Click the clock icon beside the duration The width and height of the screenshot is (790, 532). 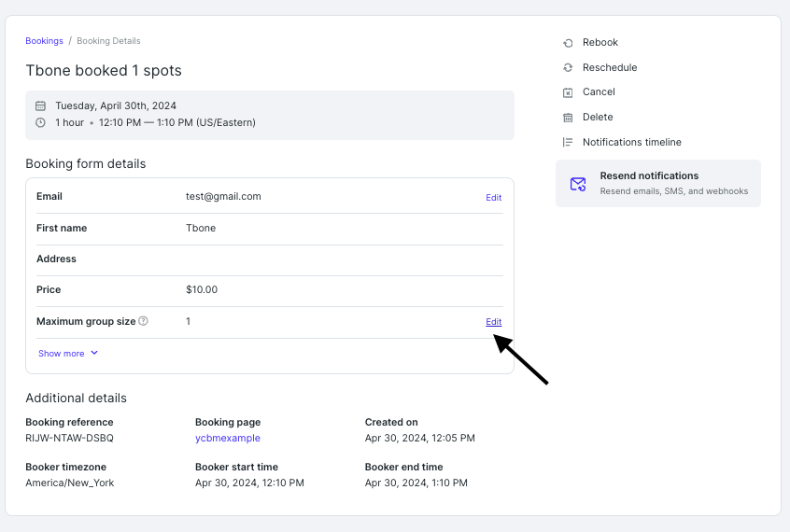coord(40,122)
